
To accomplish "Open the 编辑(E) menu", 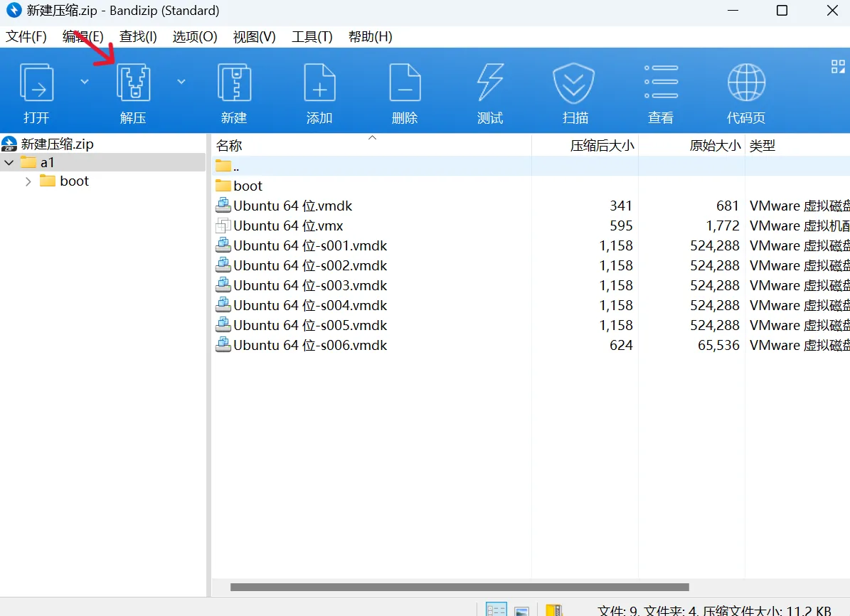I will tap(83, 36).
